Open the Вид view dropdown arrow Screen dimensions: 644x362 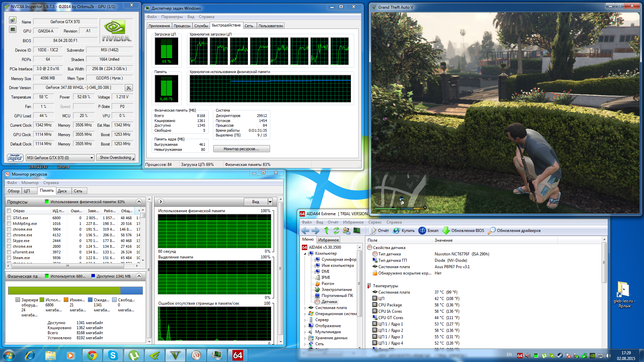tap(270, 202)
